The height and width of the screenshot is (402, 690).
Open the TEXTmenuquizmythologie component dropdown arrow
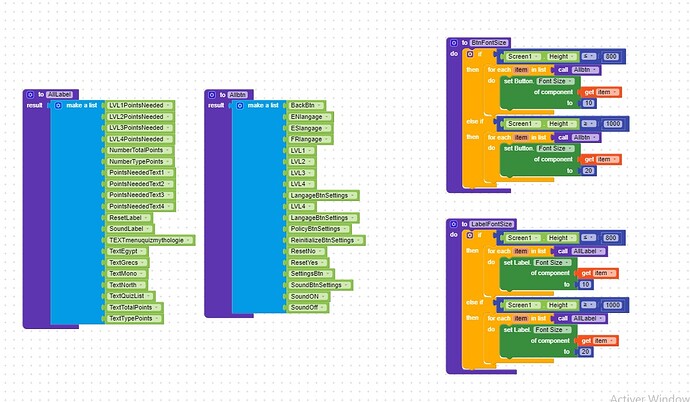pyautogui.click(x=189, y=240)
